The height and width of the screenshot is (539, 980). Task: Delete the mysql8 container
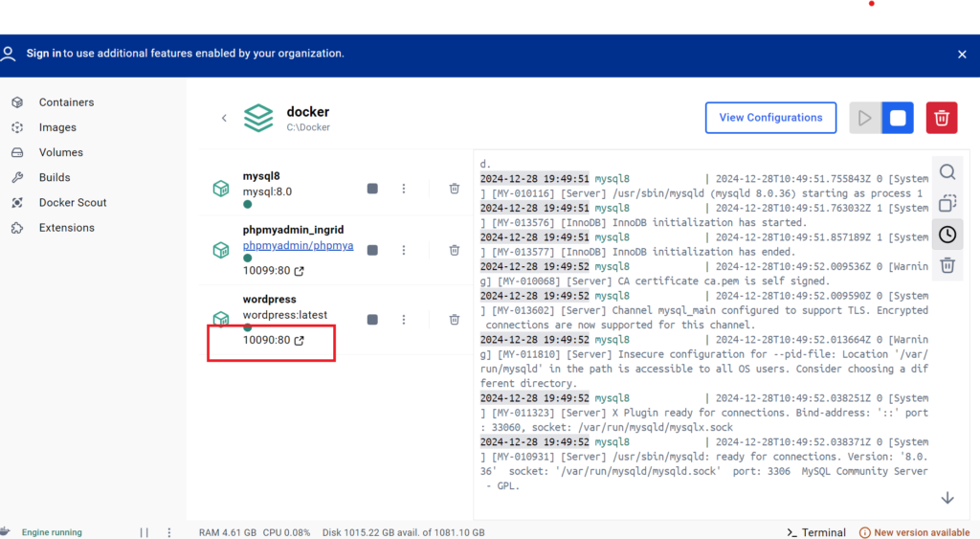pyautogui.click(x=455, y=189)
